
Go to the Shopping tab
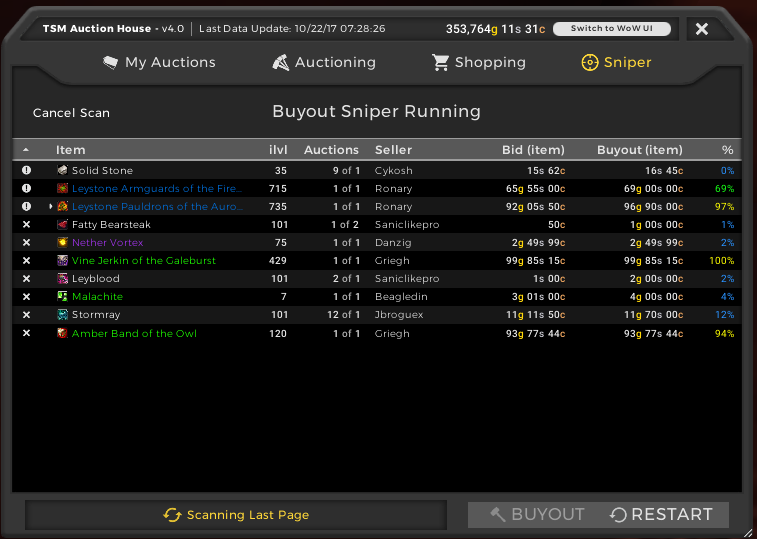tap(478, 62)
